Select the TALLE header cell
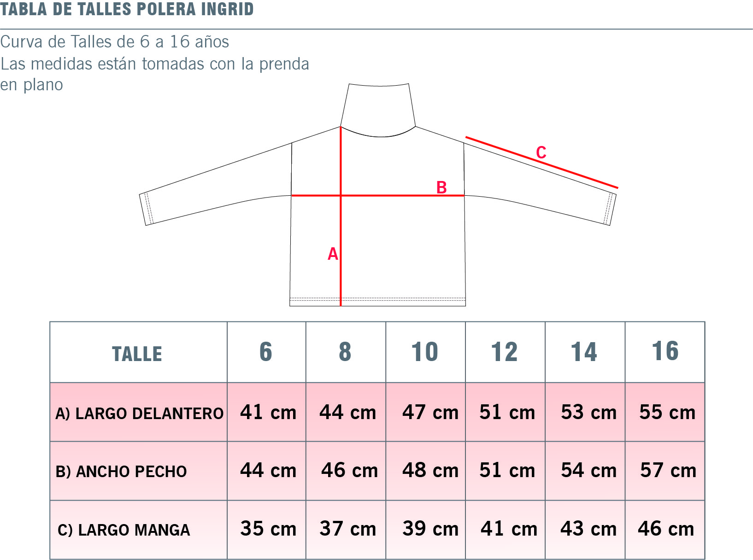 [137, 353]
